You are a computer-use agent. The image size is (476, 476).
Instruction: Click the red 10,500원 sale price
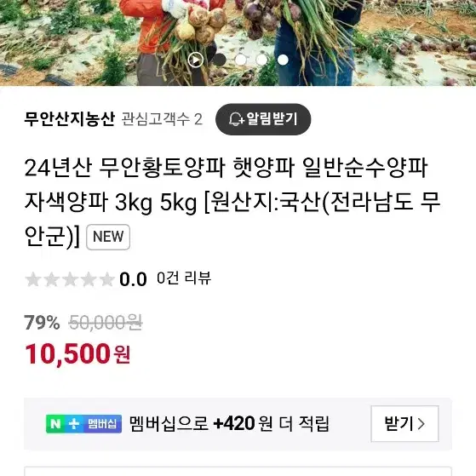tap(77, 353)
